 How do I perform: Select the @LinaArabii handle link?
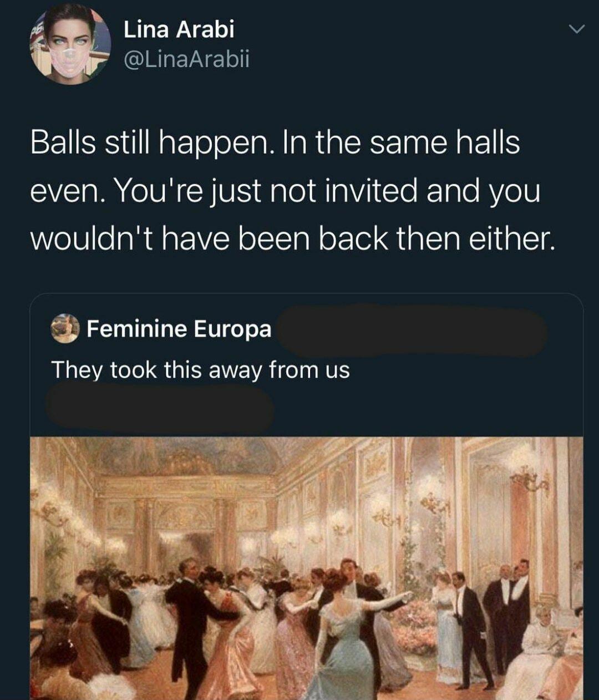(186, 59)
